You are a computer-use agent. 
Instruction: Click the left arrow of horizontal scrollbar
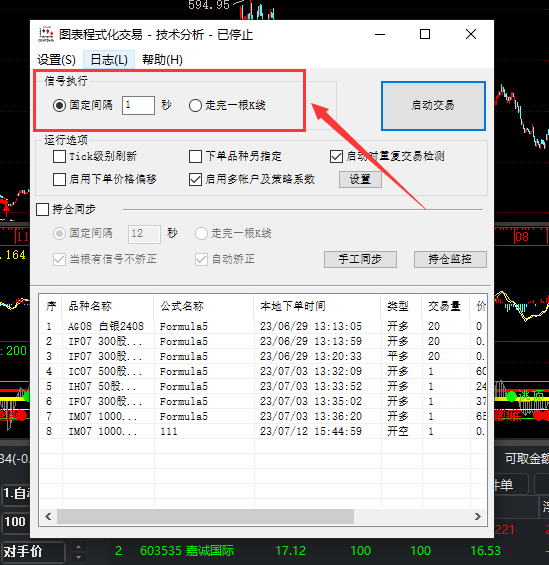click(48, 517)
